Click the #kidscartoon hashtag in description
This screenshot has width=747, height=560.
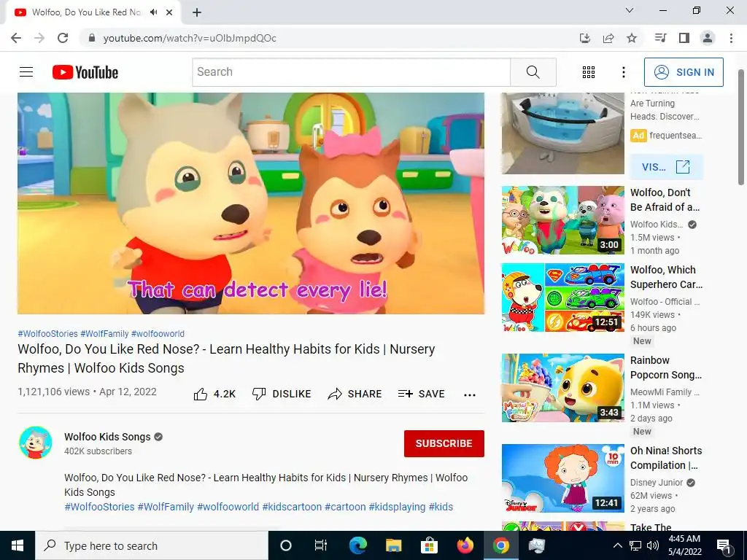point(292,507)
